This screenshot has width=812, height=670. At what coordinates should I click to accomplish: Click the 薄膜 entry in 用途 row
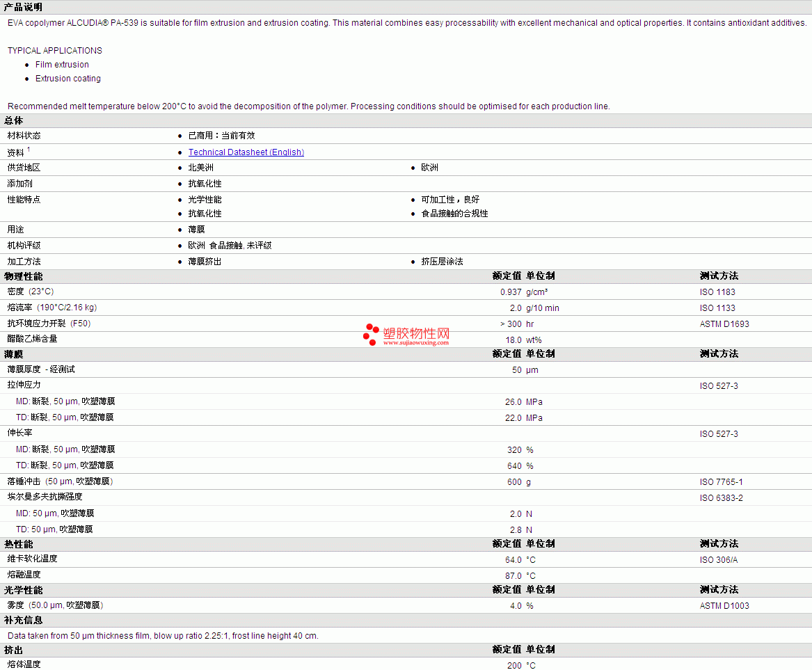click(197, 230)
